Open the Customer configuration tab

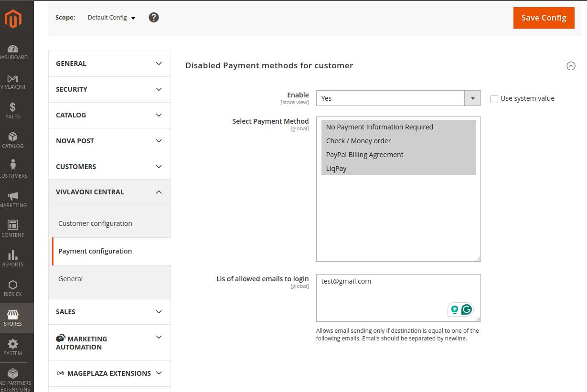point(95,223)
